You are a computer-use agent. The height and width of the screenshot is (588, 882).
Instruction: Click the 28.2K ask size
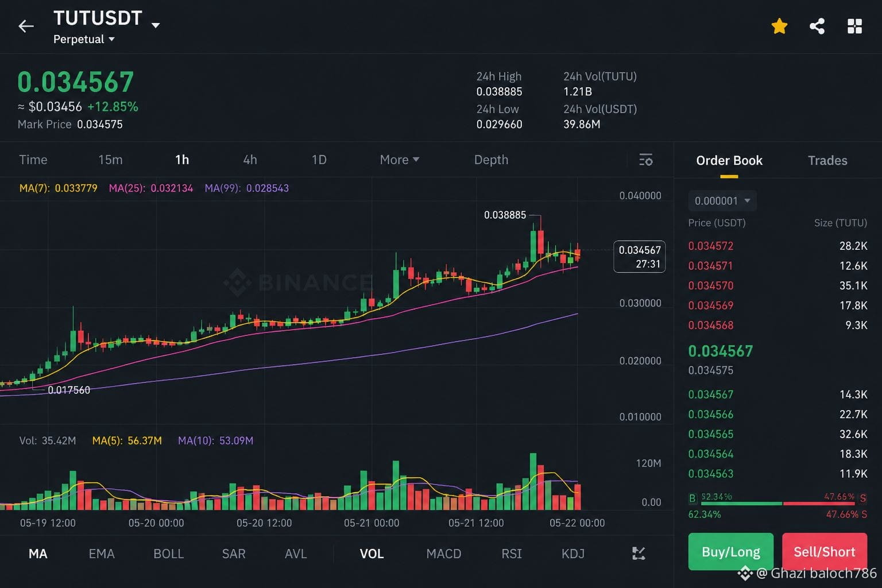coord(853,246)
